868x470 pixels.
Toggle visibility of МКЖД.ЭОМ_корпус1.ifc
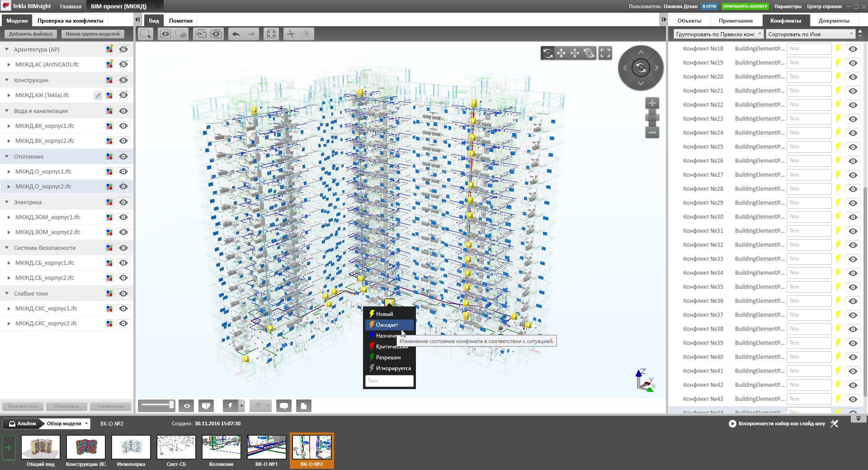click(123, 217)
